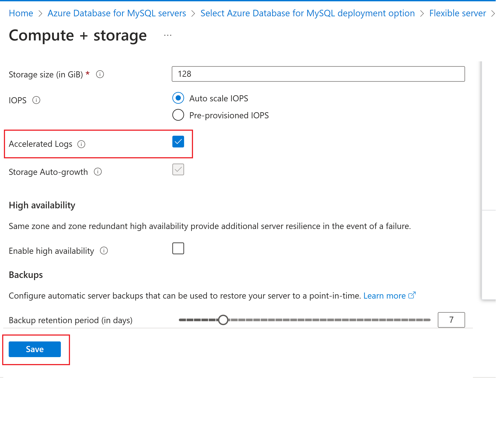Go to Home breadcrumb
504x423 pixels.
pyautogui.click(x=21, y=13)
